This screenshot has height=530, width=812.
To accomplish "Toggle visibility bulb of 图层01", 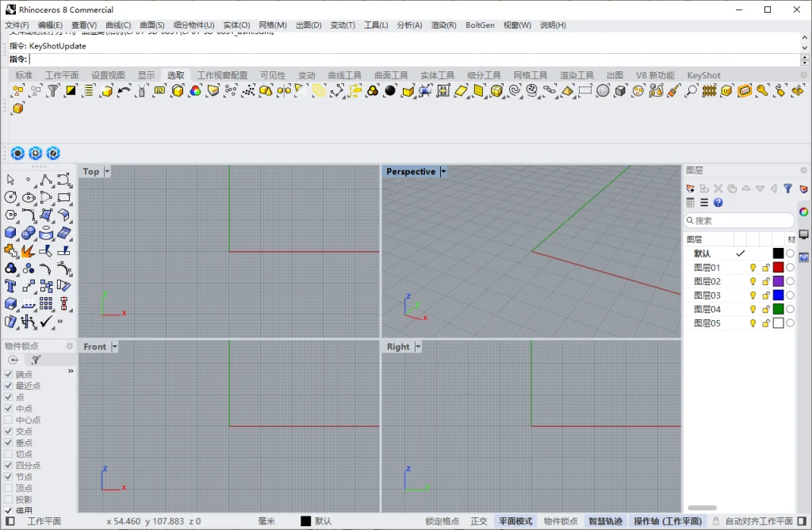I will pyautogui.click(x=753, y=268).
